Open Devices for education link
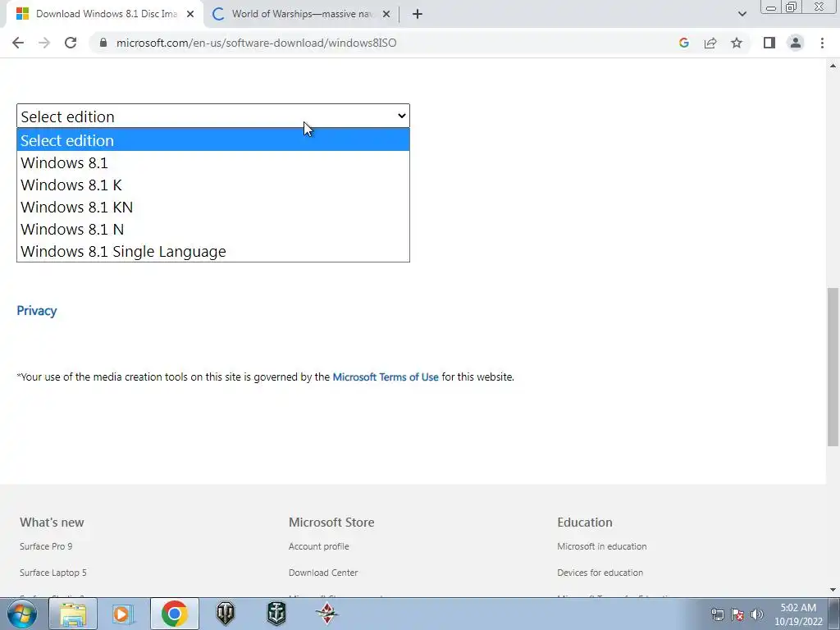Screen dimensions: 840x630 (x=600, y=573)
